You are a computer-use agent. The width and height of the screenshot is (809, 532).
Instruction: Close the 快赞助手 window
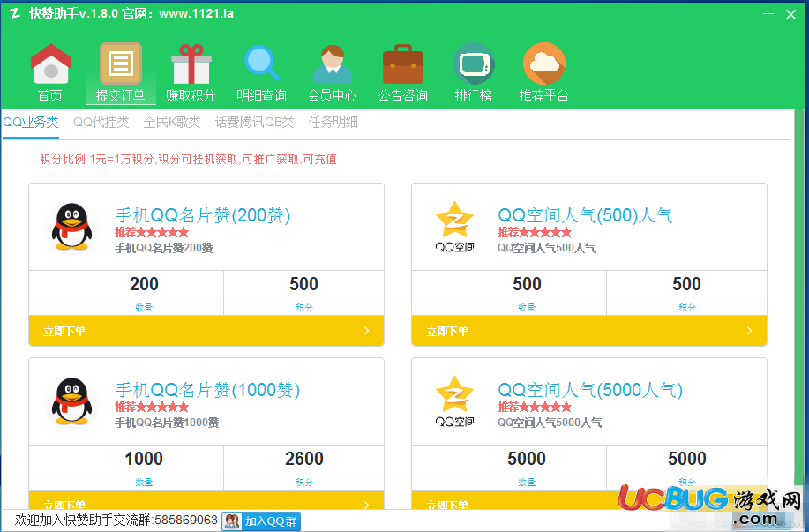point(790,14)
